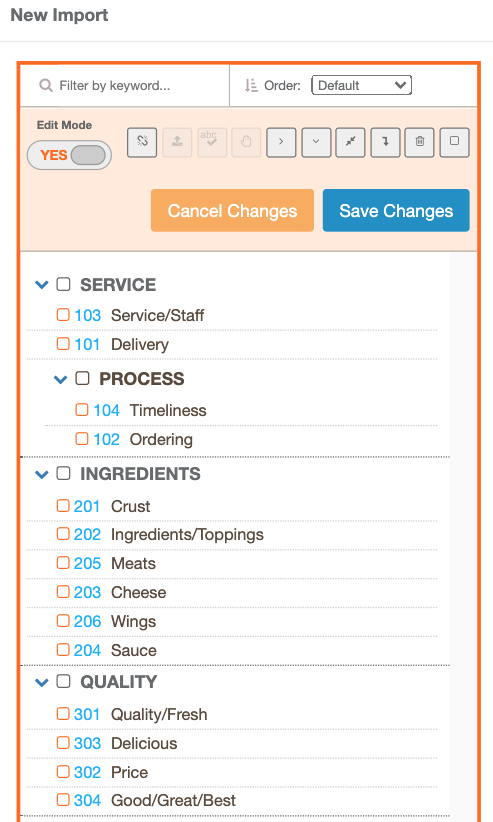Check the box for 103 Service/Staff

[x=63, y=315]
